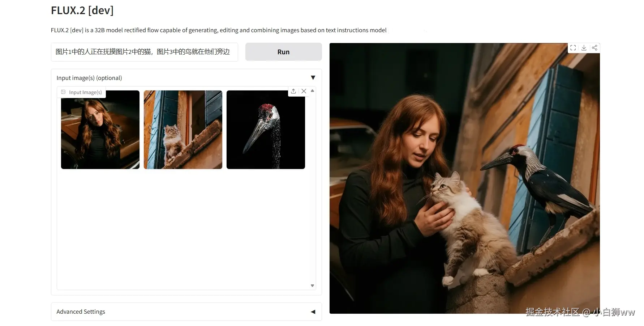644x326 pixels.
Task: Click the Run button
Action: [x=283, y=52]
